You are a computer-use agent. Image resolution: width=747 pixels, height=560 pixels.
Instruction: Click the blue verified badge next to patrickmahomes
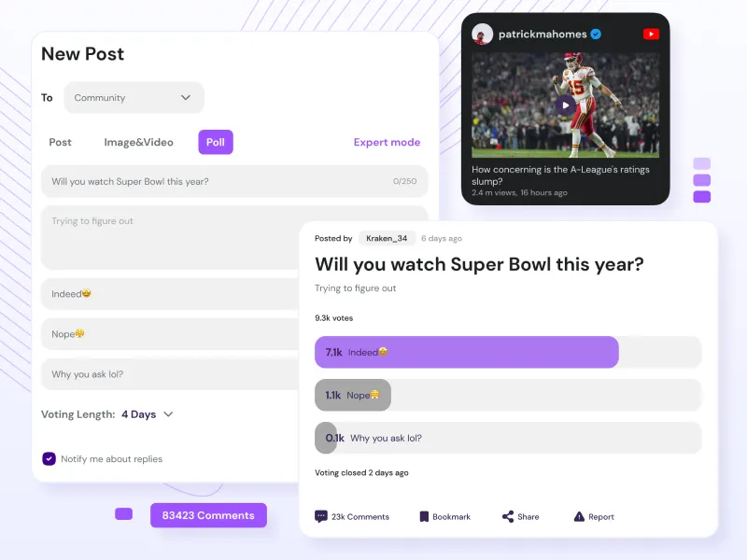coord(596,34)
